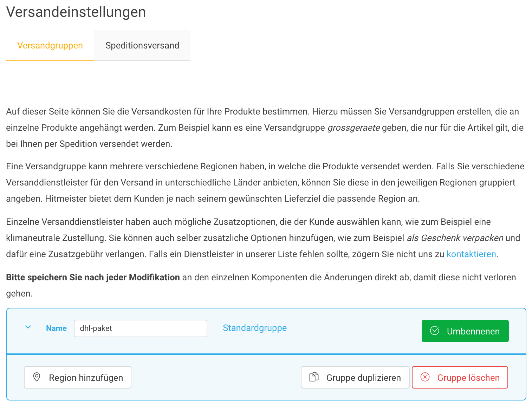Image resolution: width=532 pixels, height=404 pixels.
Task: Click the Versandeinstellungen page heading
Action: [76, 12]
